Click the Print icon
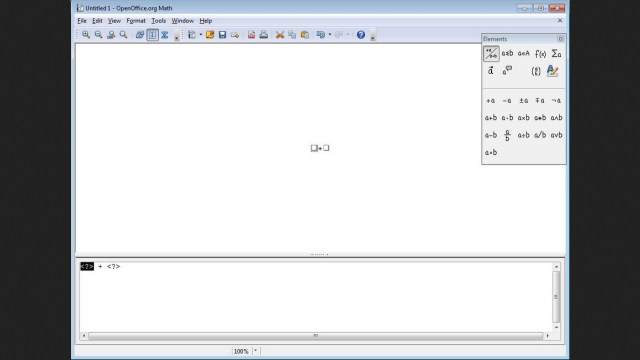 (x=264, y=35)
